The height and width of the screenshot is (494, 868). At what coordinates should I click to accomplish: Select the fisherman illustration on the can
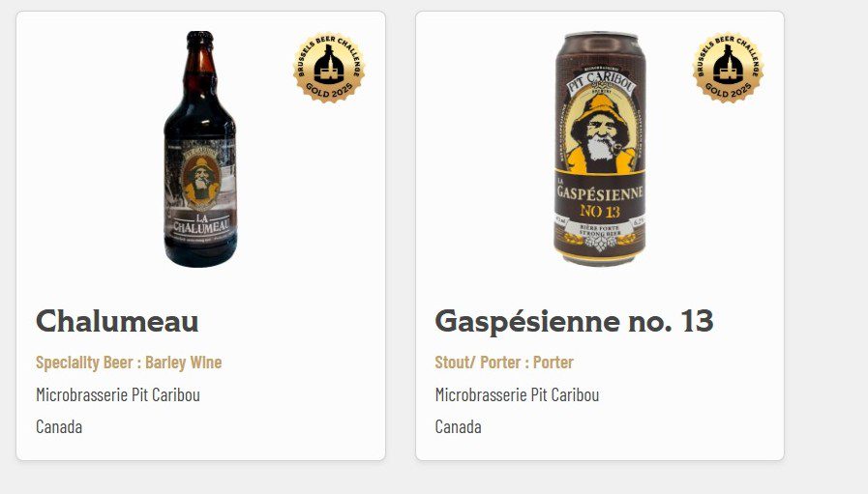[x=600, y=134]
